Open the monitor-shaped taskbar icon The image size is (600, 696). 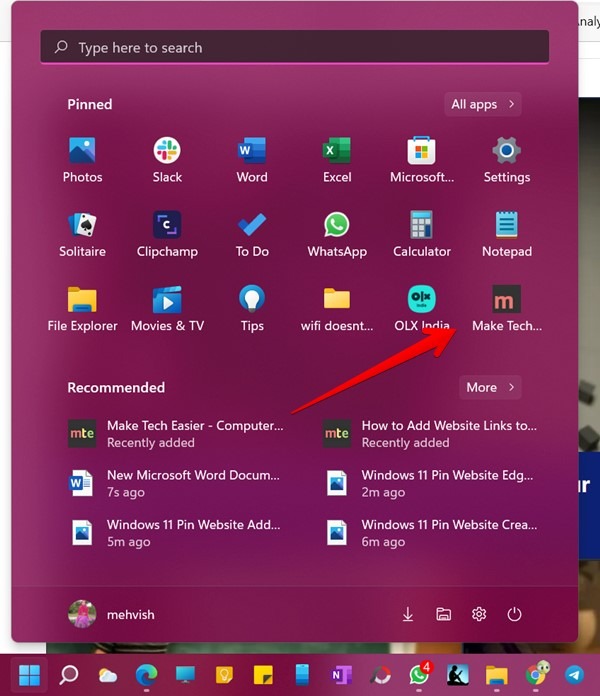click(x=186, y=675)
